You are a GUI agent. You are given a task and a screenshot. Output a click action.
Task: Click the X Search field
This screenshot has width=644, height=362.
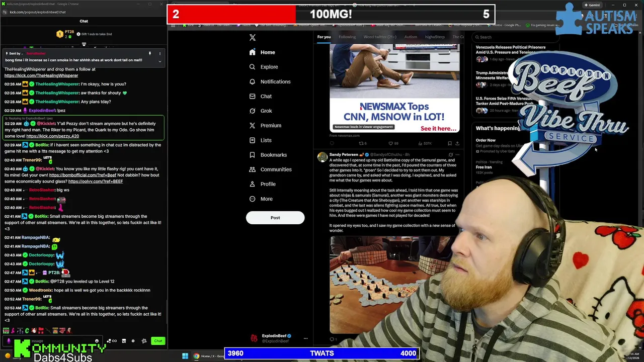point(515,37)
